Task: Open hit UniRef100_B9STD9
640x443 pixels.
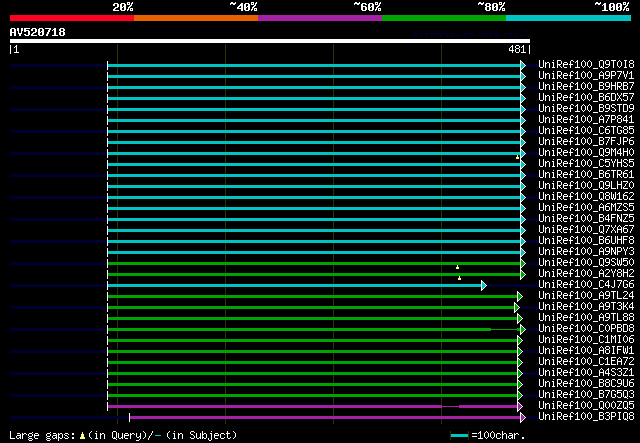Action: click(x=586, y=108)
